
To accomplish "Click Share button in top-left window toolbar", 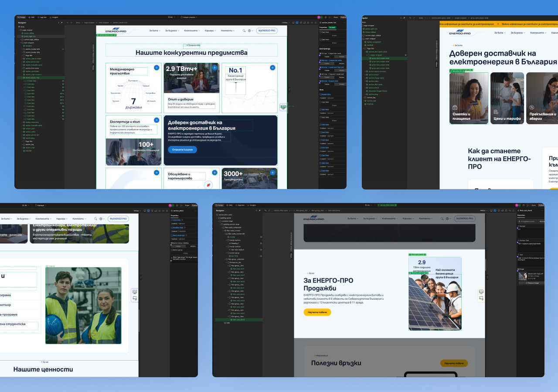I will 336,17.
